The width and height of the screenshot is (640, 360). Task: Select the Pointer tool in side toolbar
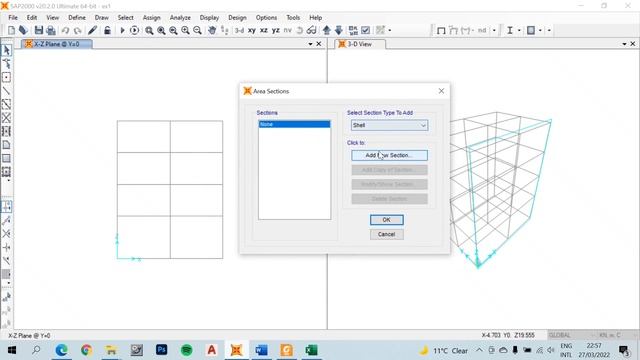[7, 50]
